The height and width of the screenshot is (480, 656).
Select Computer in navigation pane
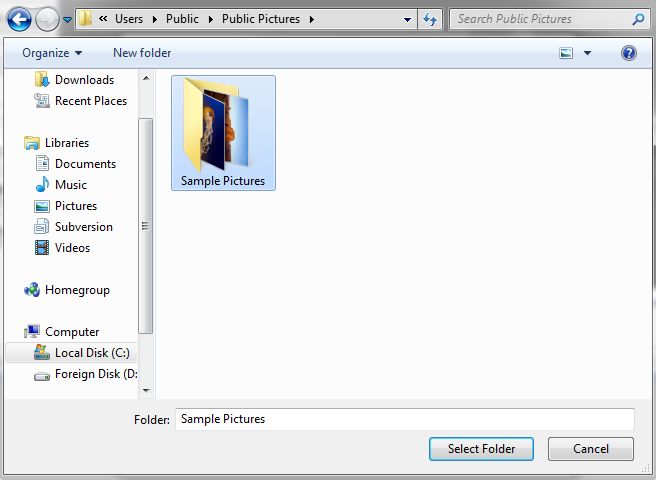click(72, 332)
